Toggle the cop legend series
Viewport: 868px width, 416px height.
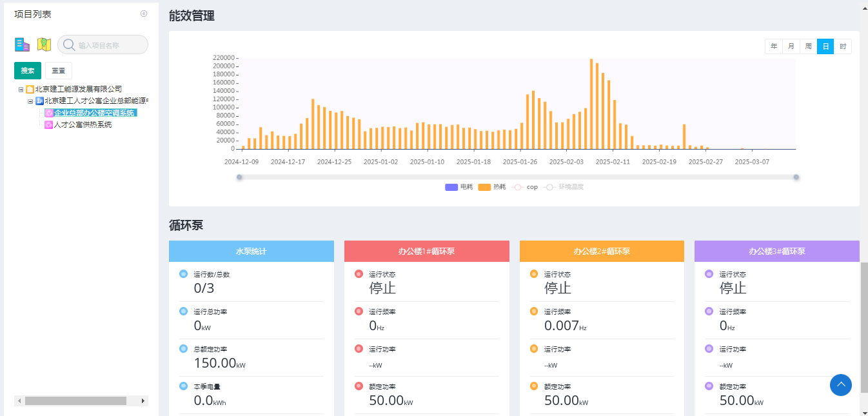click(x=525, y=187)
